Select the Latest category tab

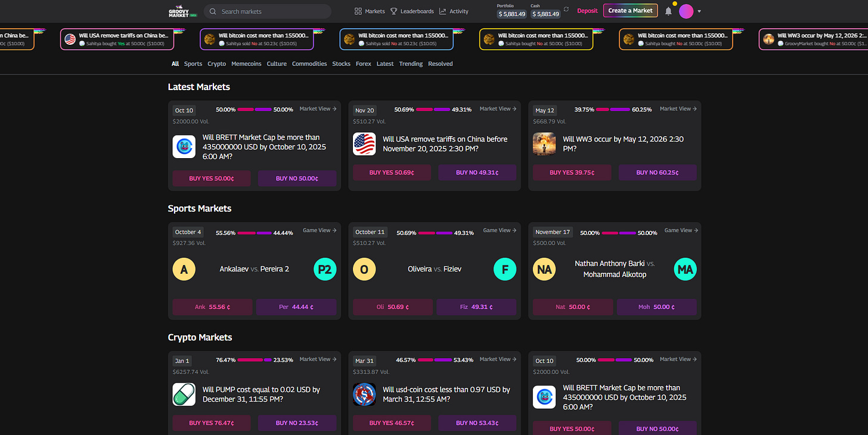(x=385, y=64)
